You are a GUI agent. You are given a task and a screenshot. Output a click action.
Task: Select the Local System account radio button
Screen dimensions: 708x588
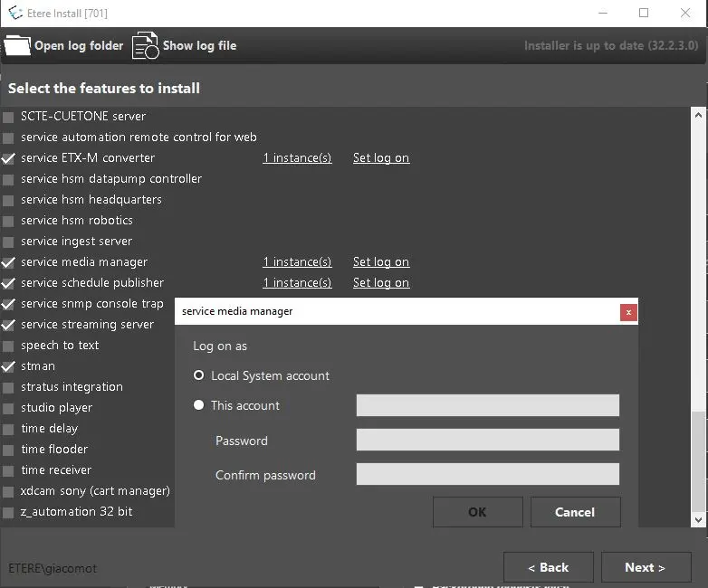click(199, 375)
